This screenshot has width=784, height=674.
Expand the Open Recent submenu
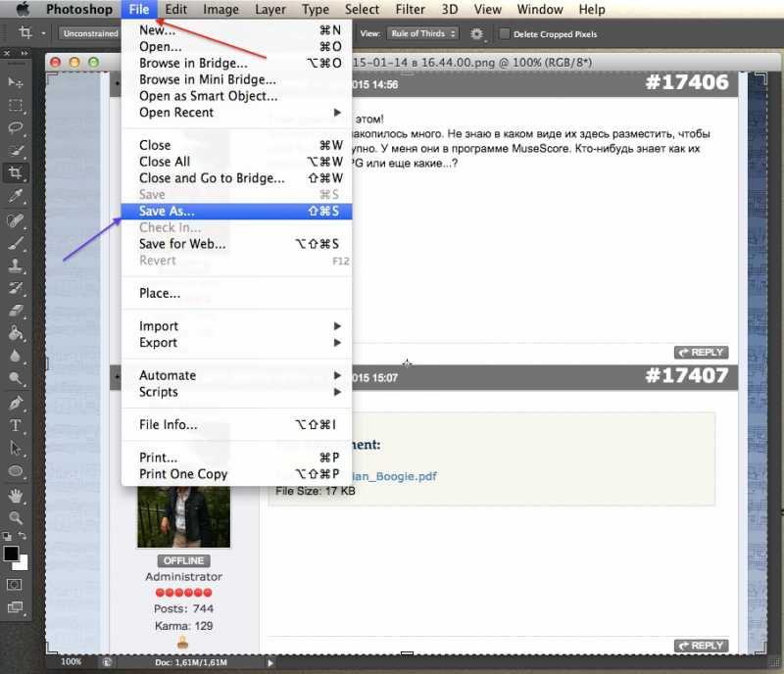point(237,113)
